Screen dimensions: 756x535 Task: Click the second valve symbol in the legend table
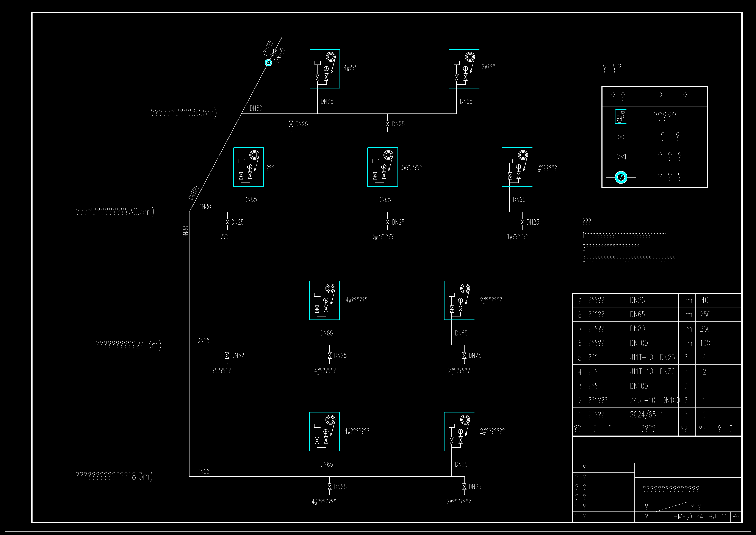pos(621,157)
